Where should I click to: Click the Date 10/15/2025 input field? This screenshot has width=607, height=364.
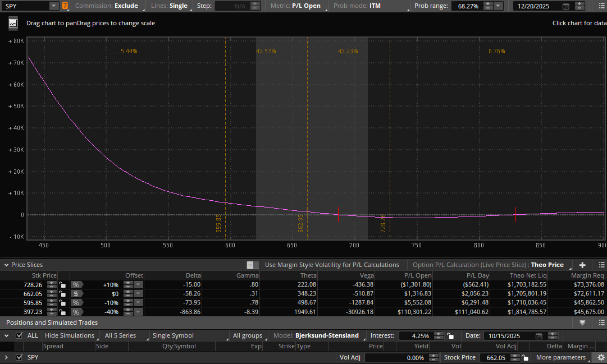pos(509,336)
